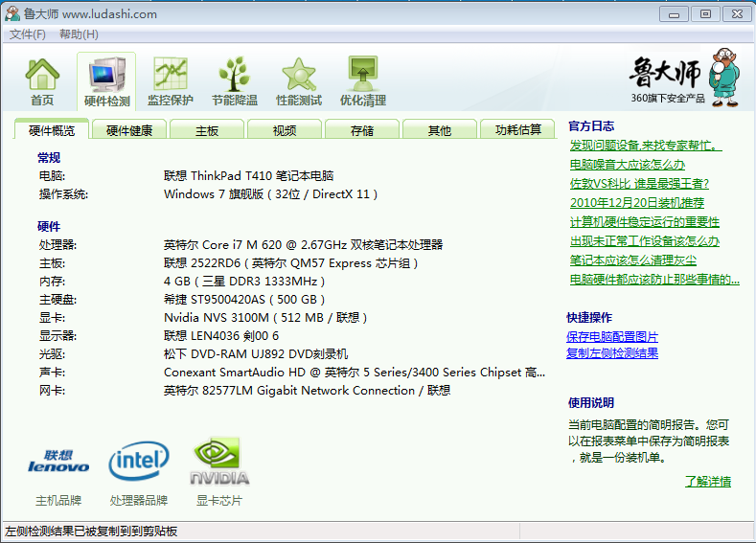Click the 了解详情 link
Screen dimensions: 756x543
point(708,481)
